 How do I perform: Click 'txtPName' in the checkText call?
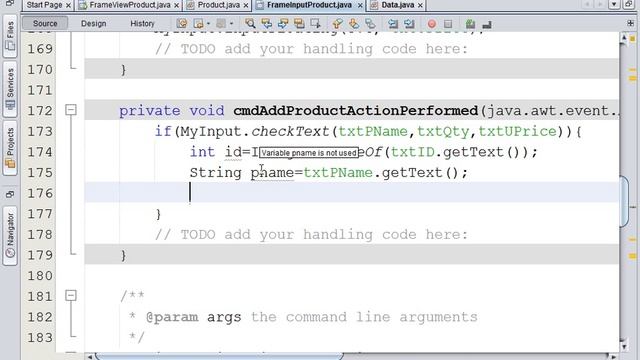click(373, 131)
